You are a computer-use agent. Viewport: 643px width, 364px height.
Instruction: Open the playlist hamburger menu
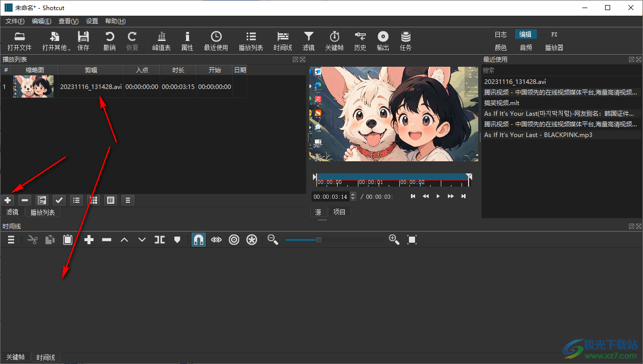(x=128, y=200)
